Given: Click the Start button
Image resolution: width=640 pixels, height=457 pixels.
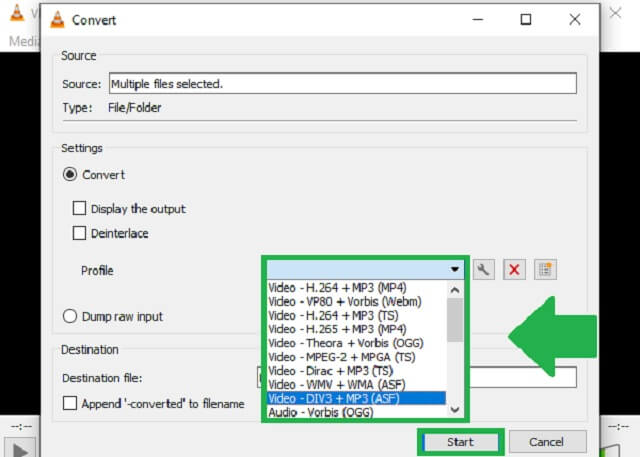Looking at the screenshot, I should (x=460, y=442).
